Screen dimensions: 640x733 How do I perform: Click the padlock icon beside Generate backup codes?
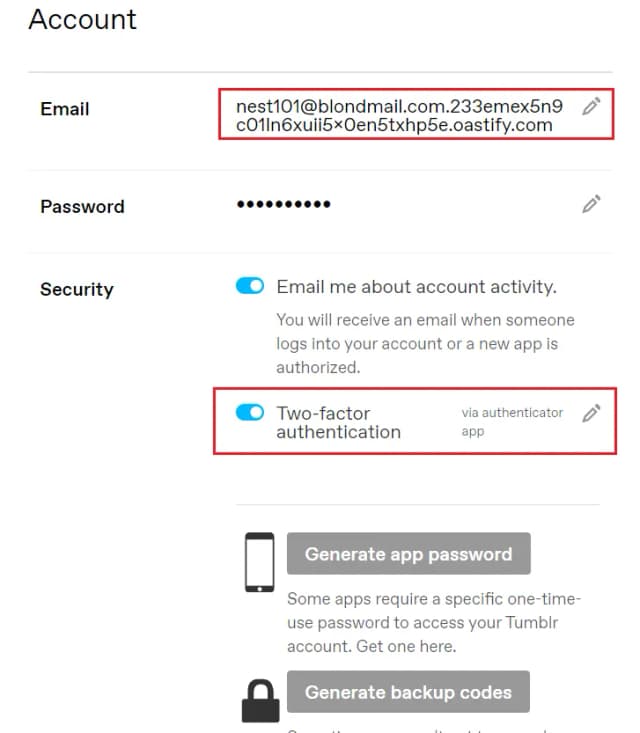260,700
